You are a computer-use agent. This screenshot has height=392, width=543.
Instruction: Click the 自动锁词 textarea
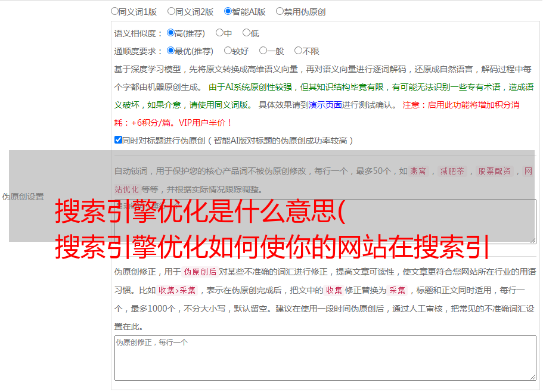pyautogui.click(x=325, y=222)
